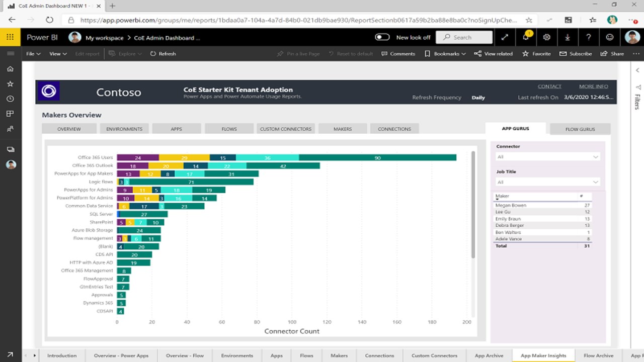Open the Overview - Power Apps page tab
Image resolution: width=644 pixels, height=362 pixels.
[x=121, y=355]
